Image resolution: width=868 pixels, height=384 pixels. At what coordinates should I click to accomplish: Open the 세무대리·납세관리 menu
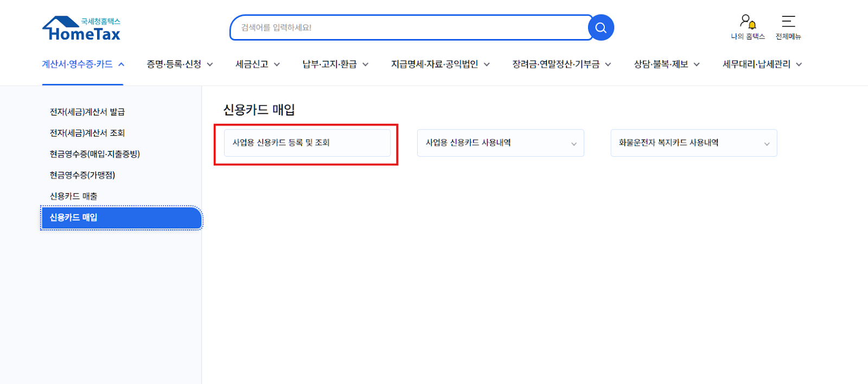coord(762,65)
